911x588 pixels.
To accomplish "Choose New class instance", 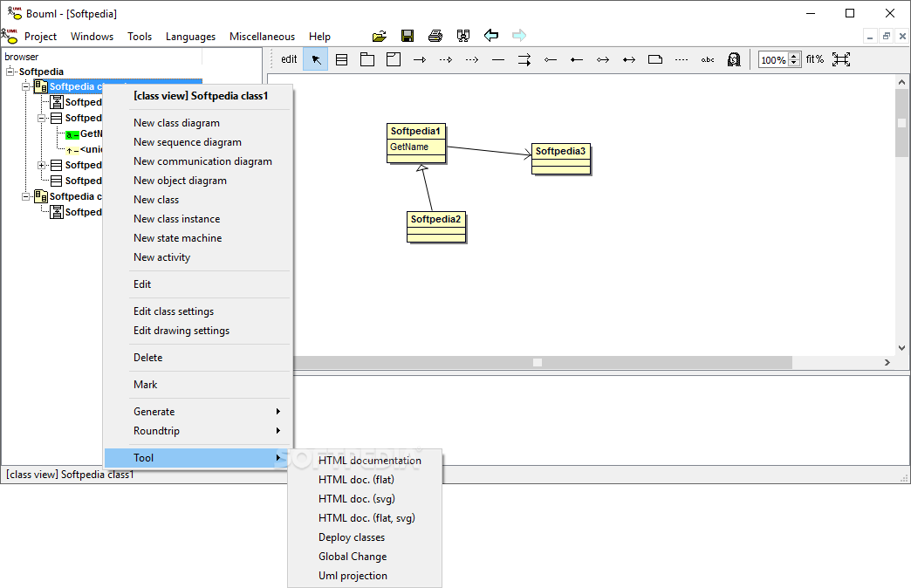I will pyautogui.click(x=197, y=218).
